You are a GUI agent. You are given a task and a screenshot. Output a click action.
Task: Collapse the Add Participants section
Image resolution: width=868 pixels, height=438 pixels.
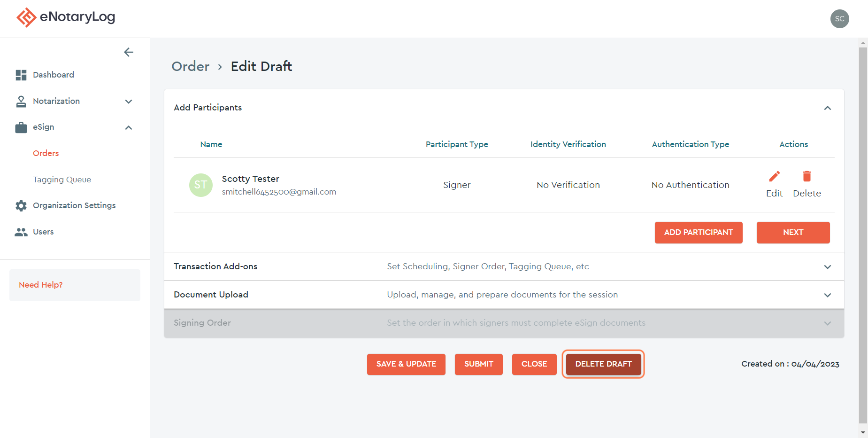(x=828, y=108)
